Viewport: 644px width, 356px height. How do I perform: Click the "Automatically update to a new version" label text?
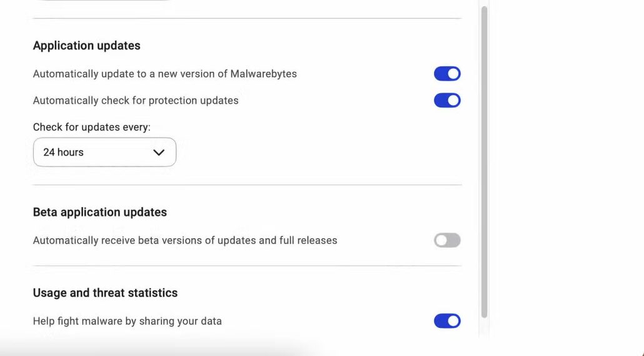164,74
